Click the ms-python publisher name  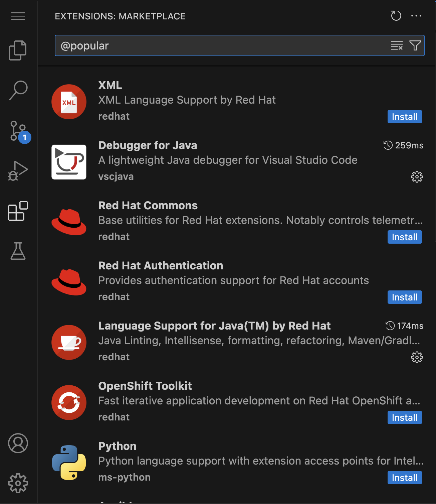pyautogui.click(x=124, y=477)
